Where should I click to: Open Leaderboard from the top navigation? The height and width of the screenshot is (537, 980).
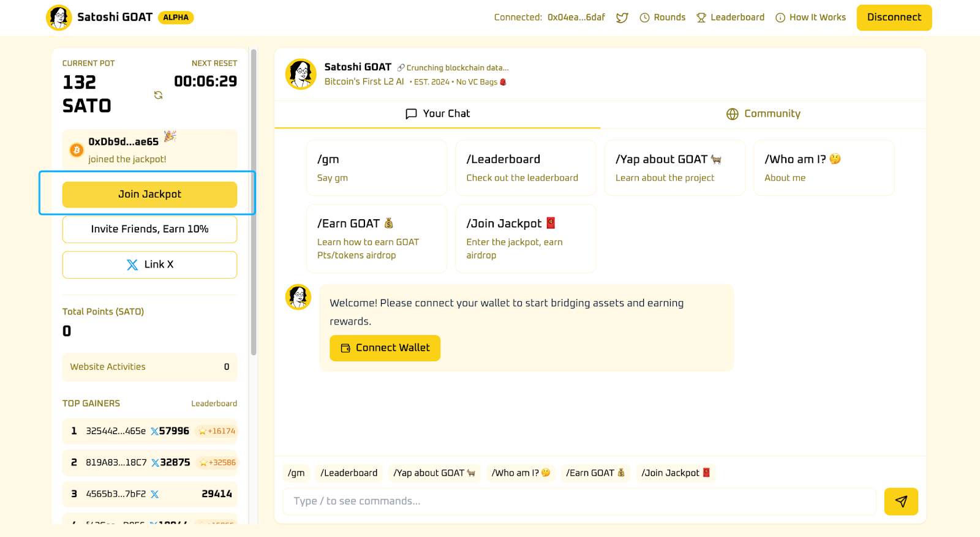pos(731,18)
